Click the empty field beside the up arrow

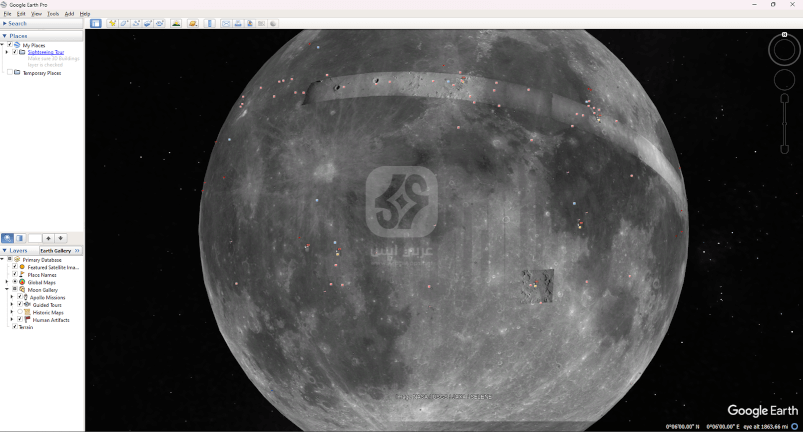(35, 238)
